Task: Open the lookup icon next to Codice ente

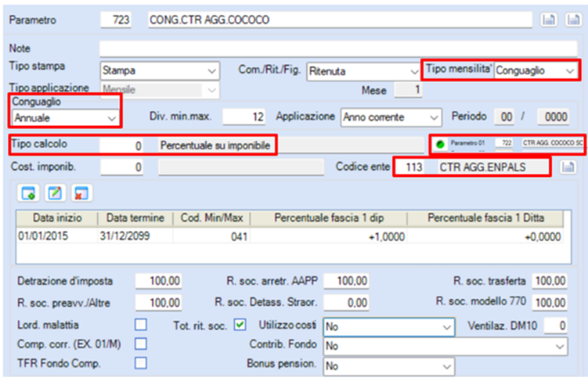Action: [x=568, y=167]
